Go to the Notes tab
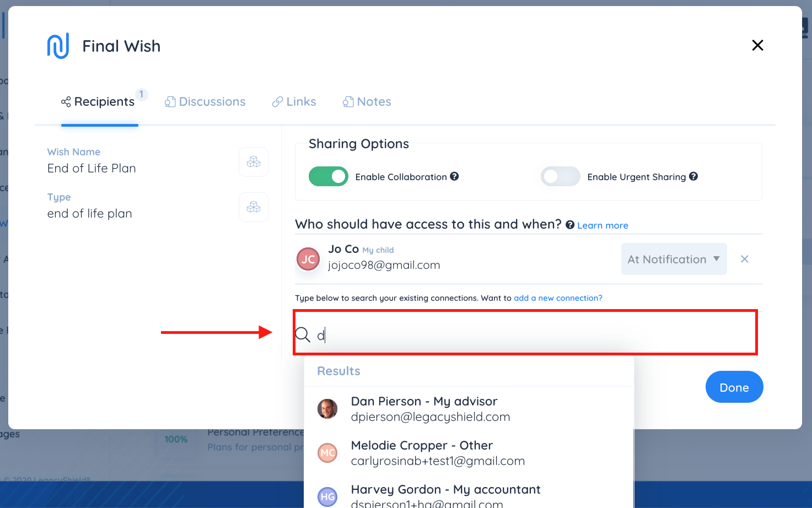 tap(367, 102)
